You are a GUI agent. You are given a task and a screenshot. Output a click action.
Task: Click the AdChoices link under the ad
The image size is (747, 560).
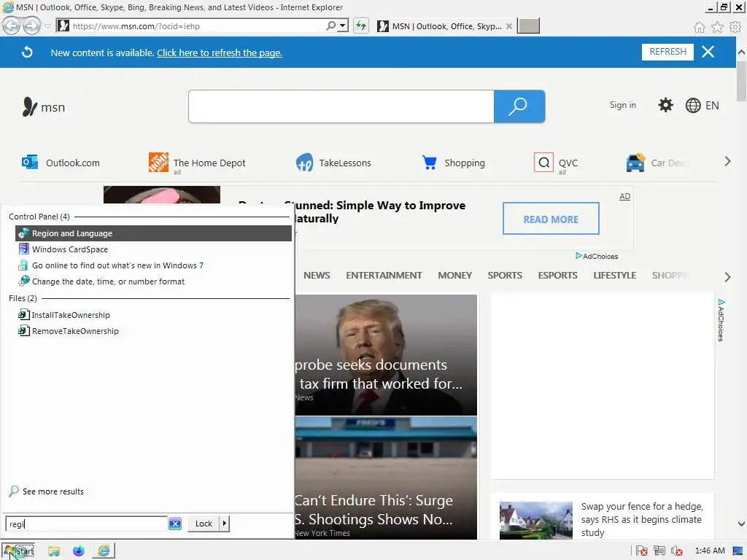(x=597, y=256)
